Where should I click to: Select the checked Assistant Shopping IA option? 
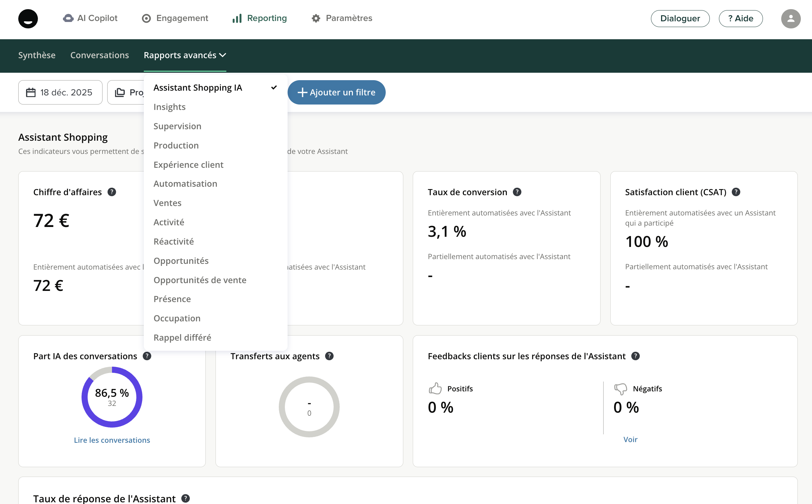[198, 88]
